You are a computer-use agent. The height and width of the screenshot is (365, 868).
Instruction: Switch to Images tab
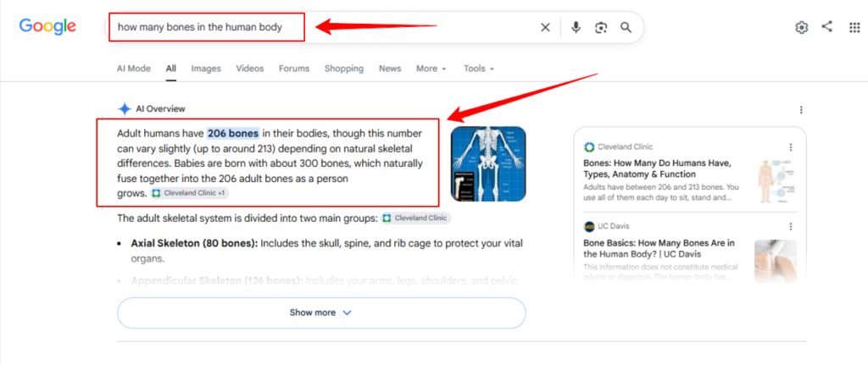pos(206,69)
